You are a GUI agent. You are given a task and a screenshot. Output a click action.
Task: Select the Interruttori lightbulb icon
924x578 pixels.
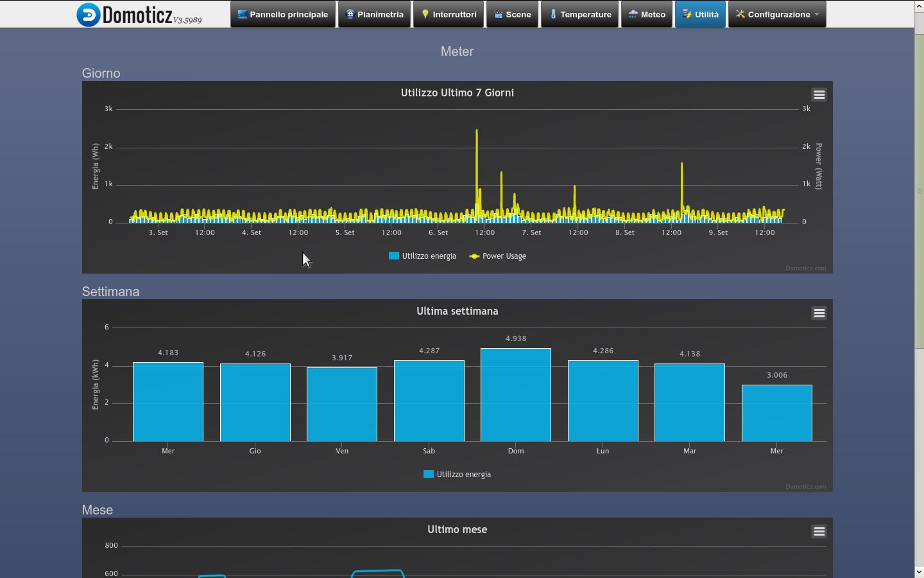425,13
